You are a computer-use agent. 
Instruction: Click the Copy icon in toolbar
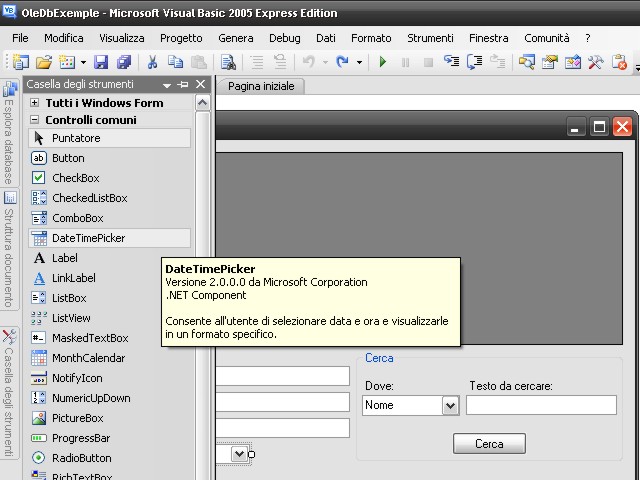point(176,62)
